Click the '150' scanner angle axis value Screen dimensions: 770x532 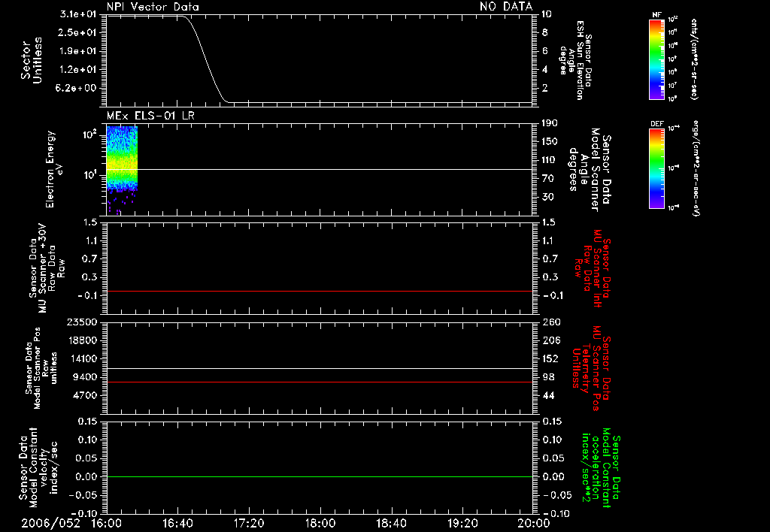[550, 142]
